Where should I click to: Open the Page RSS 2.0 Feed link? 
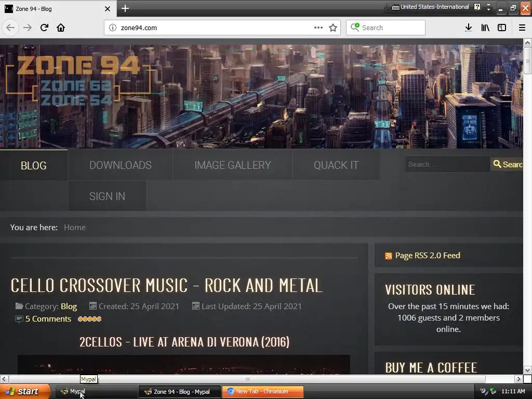pos(428,256)
